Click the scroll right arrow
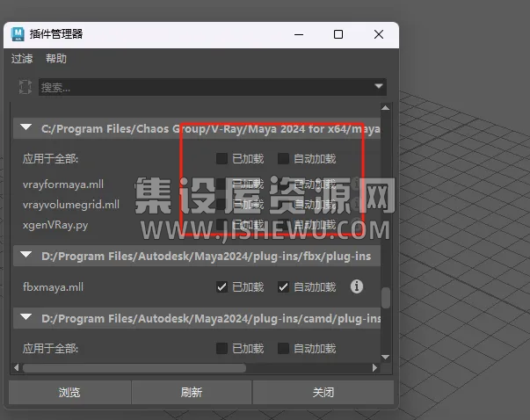530x420 pixels. point(374,367)
